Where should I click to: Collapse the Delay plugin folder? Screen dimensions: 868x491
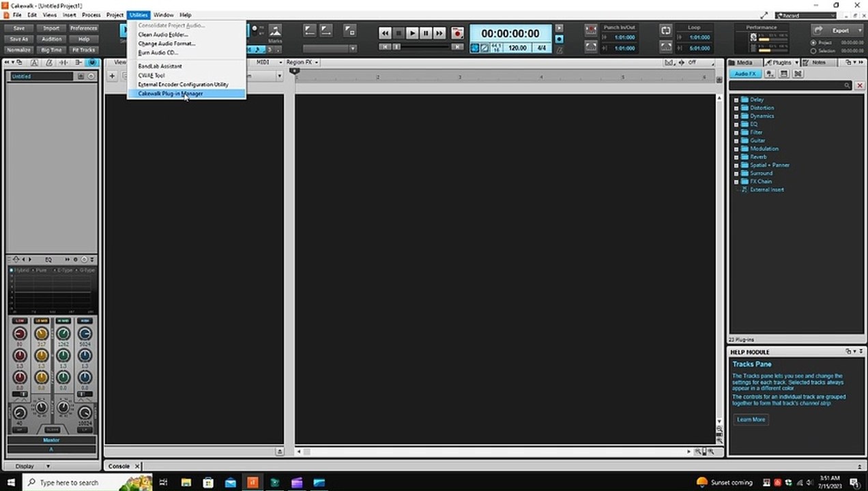pos(736,100)
